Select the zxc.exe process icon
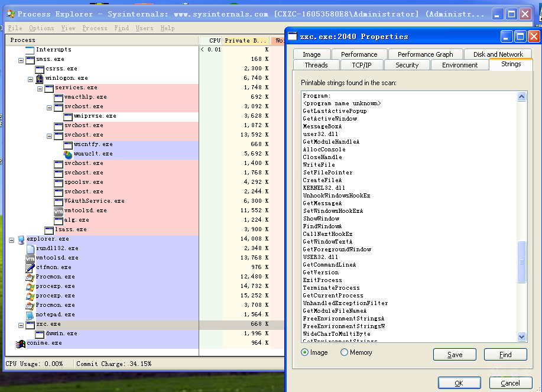 [30, 324]
